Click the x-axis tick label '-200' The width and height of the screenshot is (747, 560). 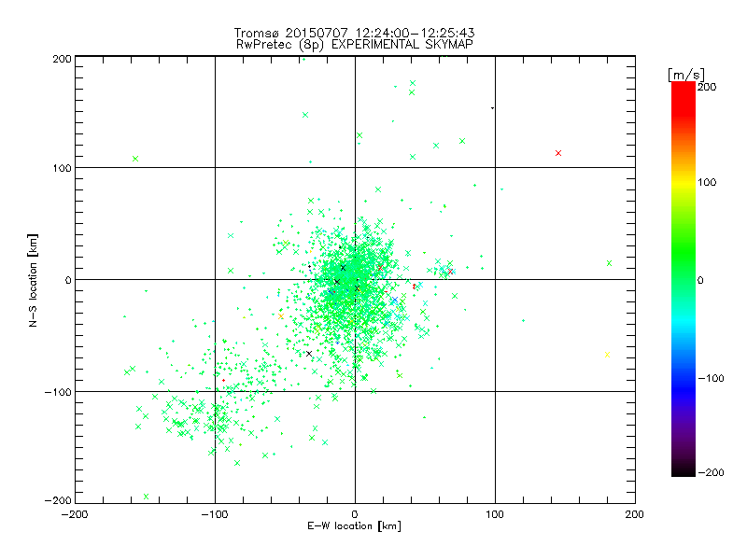pyautogui.click(x=75, y=514)
